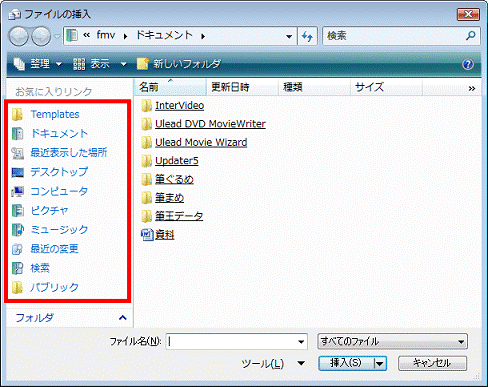Select the Updater5 folder
Image resolution: width=488 pixels, height=387 pixels.
[x=177, y=161]
